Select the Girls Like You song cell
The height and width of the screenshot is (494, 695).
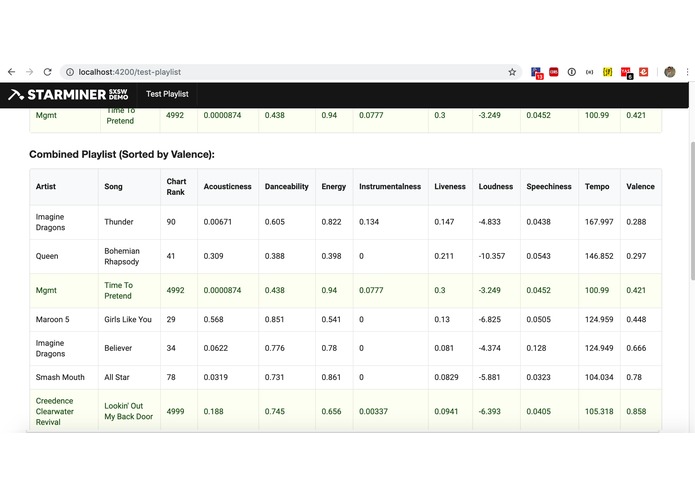pos(128,319)
